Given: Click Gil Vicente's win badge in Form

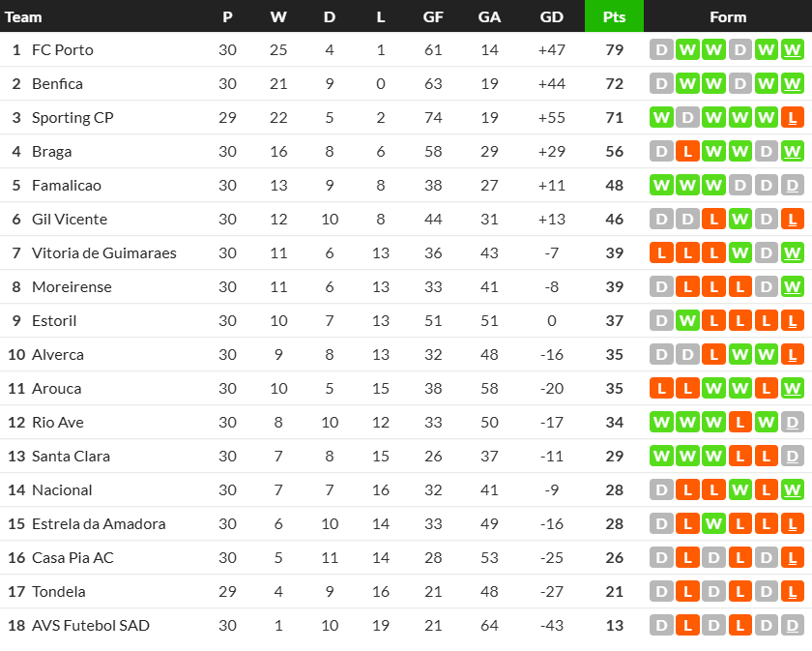Looking at the screenshot, I should tap(740, 220).
